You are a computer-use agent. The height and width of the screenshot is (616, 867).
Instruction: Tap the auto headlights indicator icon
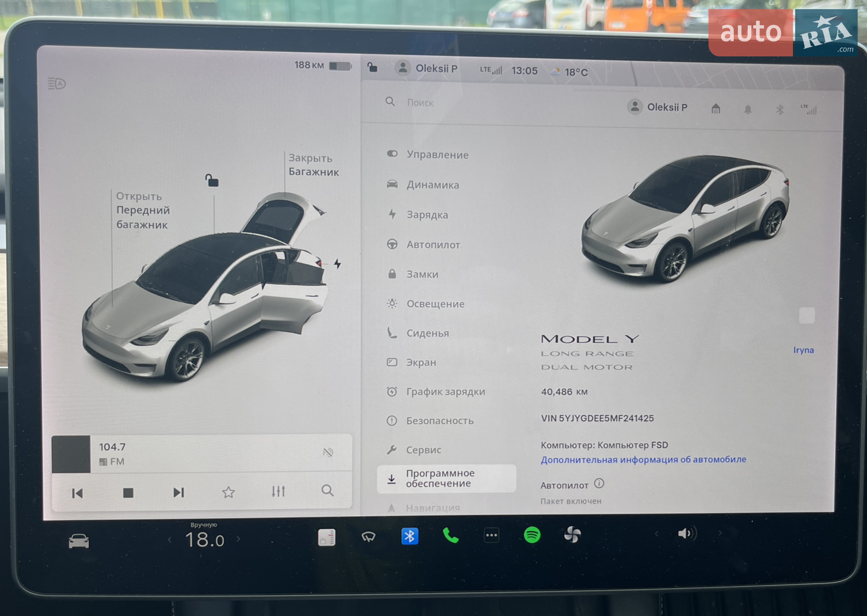tap(57, 83)
